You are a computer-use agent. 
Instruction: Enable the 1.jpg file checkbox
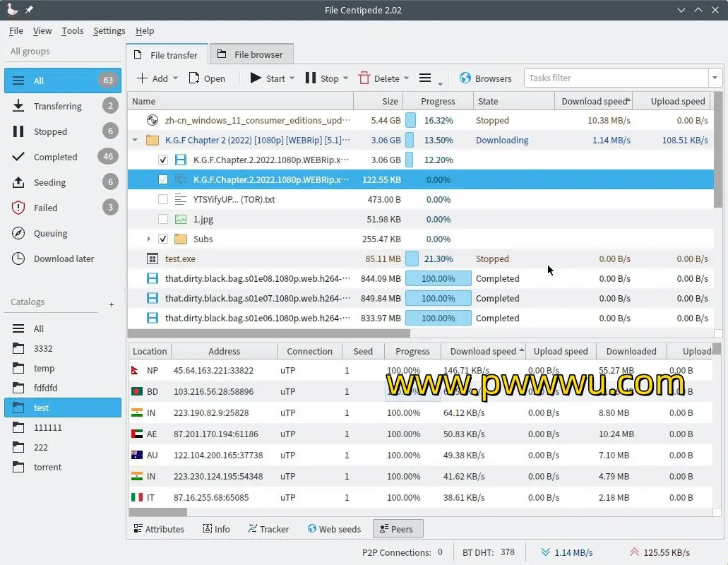click(x=163, y=220)
